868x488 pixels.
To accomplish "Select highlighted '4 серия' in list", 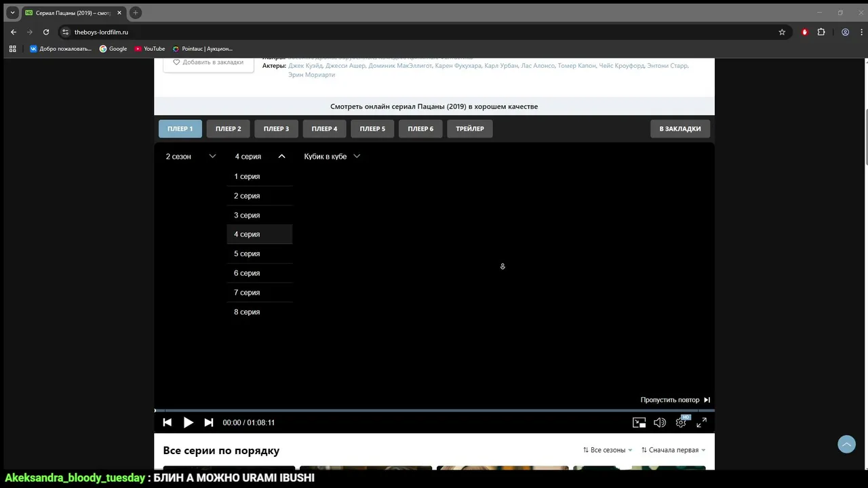I will point(260,235).
